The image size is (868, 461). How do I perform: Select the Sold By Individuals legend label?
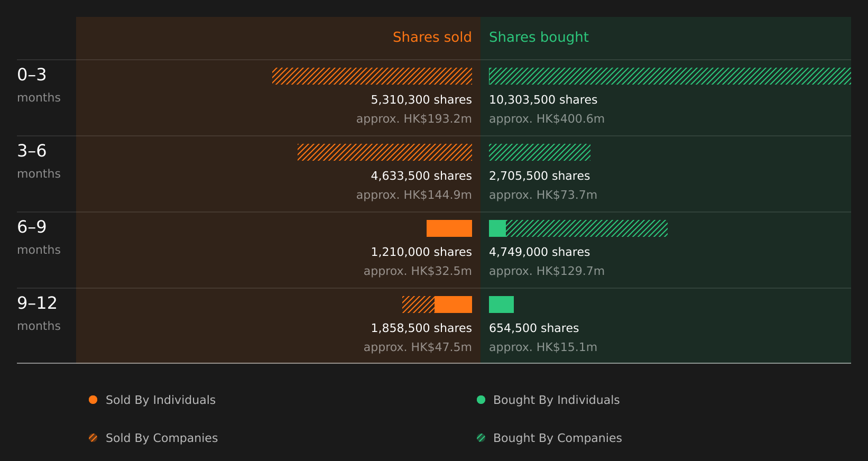161,400
